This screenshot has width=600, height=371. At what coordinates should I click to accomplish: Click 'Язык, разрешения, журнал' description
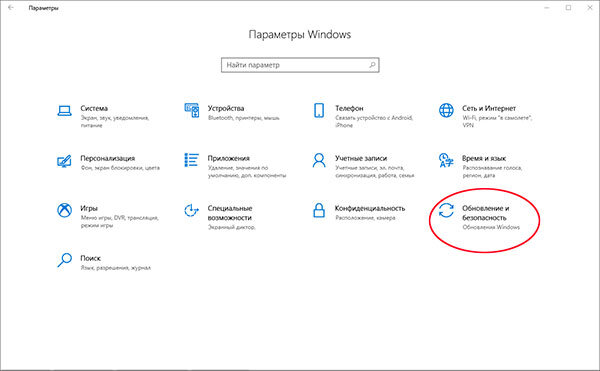point(116,268)
